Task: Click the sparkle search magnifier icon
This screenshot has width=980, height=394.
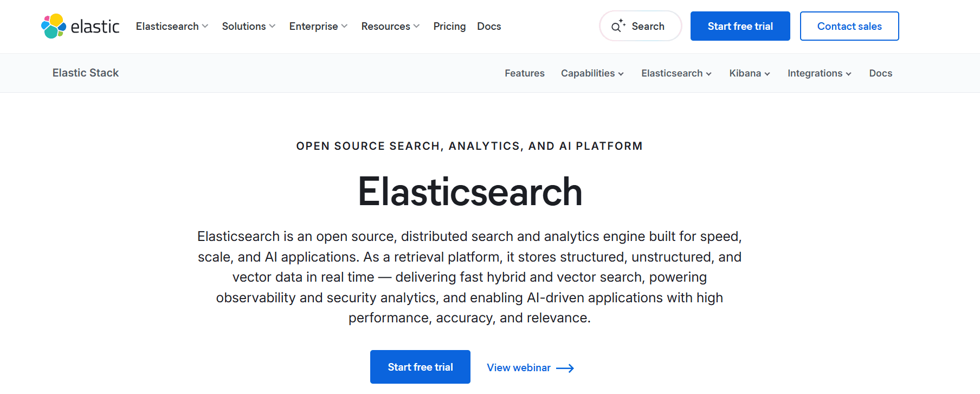Action: pos(618,26)
